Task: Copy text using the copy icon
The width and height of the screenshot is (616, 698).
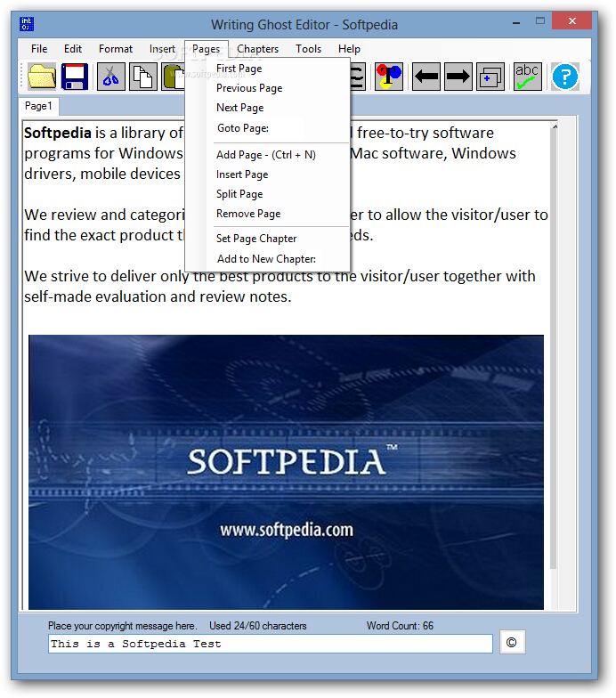Action: point(142,77)
